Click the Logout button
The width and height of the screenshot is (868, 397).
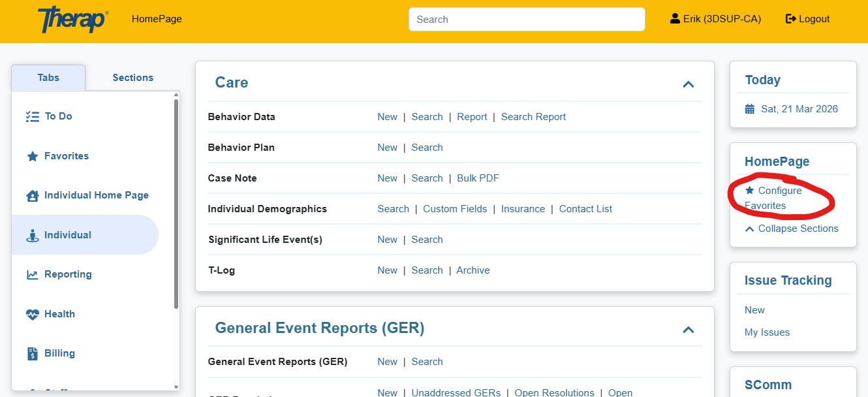pos(807,19)
